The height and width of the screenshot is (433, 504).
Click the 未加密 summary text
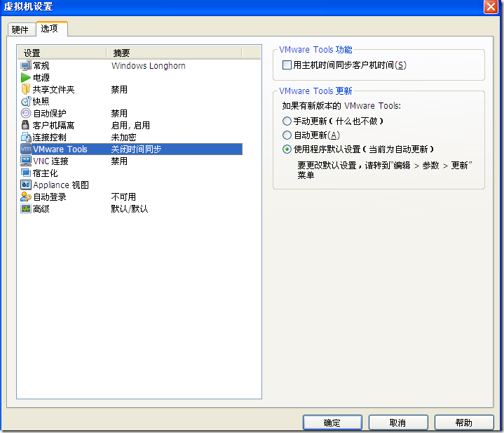[x=123, y=138]
